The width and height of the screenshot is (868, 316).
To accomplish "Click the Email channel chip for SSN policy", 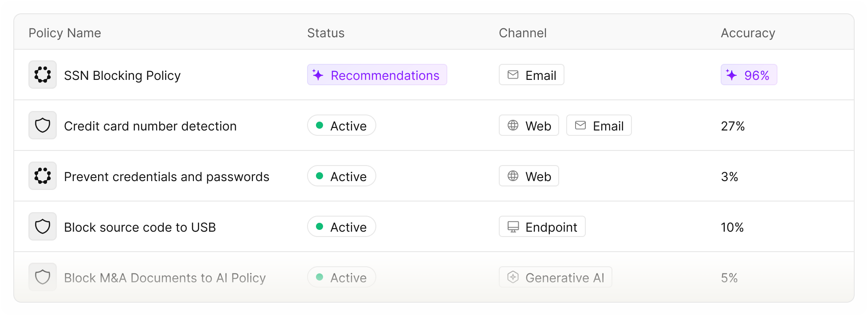I will 532,75.
